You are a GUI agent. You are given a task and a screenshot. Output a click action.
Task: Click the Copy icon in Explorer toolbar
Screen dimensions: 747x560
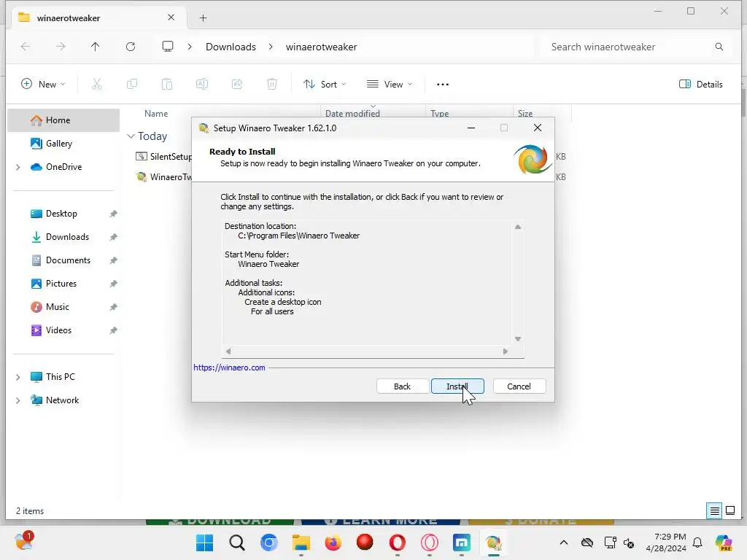(x=132, y=85)
